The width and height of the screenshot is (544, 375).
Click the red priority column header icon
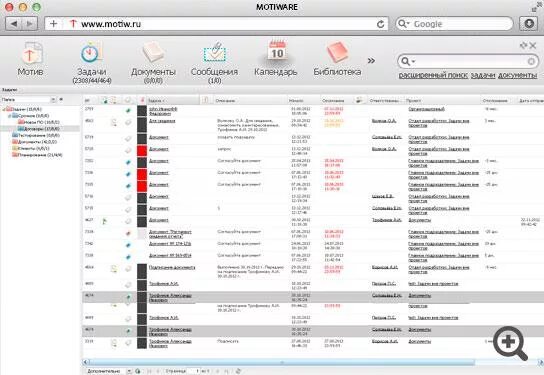click(x=142, y=100)
